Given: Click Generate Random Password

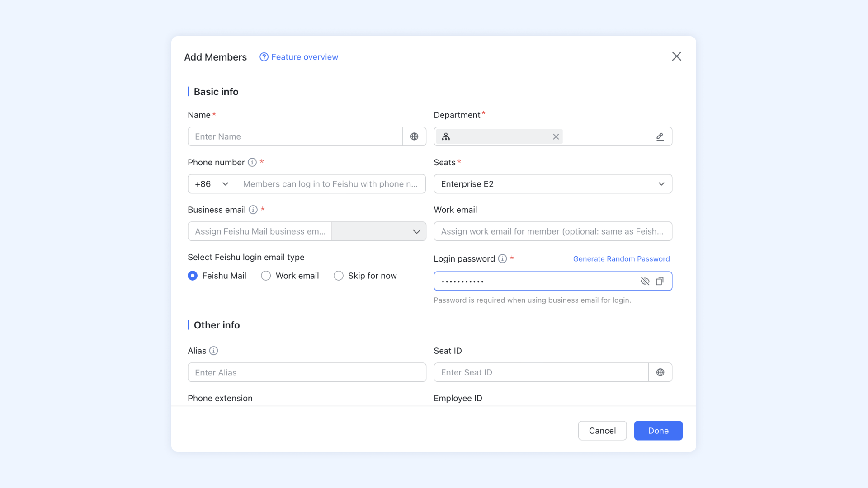Looking at the screenshot, I should [x=621, y=259].
